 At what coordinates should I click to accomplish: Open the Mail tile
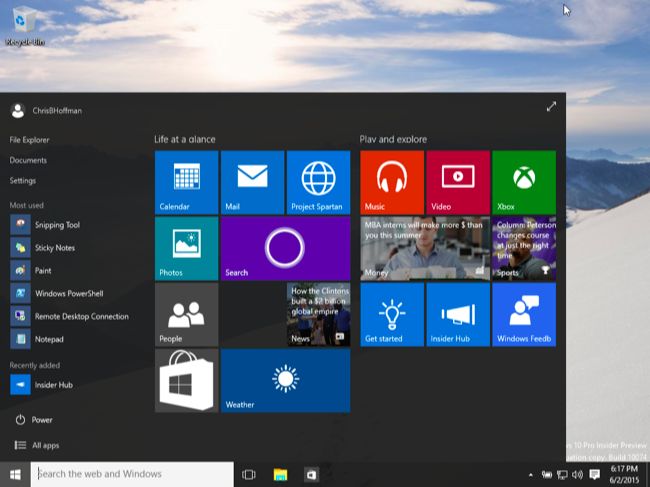coord(252,182)
